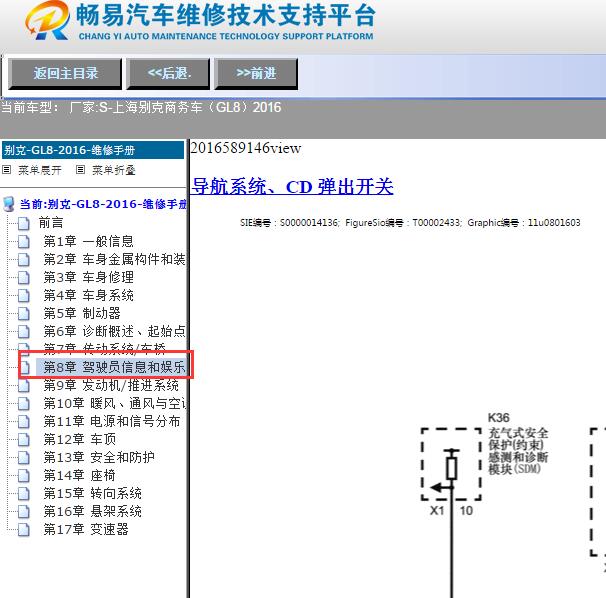Click the page icon beside 第17章
This screenshot has height=598, width=606.
pos(24,530)
